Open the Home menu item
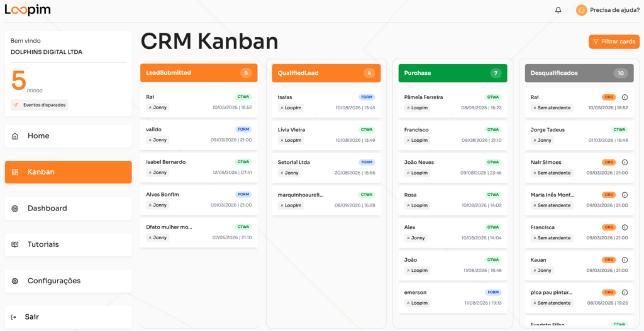The image size is (644, 331). 68,136
